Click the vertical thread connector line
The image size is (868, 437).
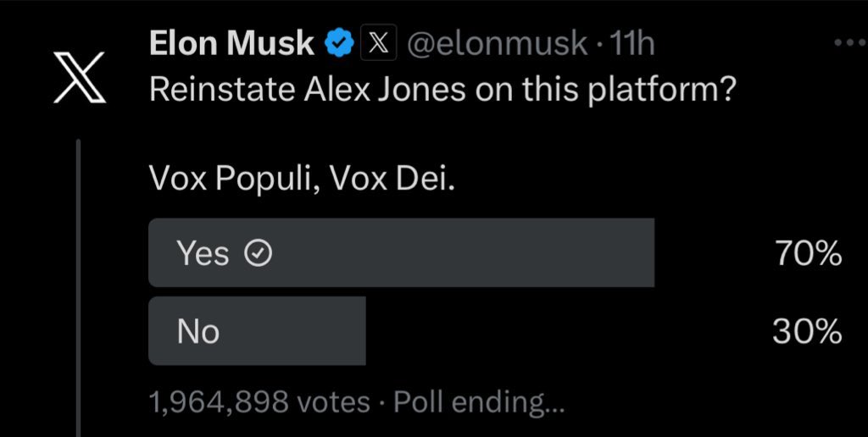(78, 288)
